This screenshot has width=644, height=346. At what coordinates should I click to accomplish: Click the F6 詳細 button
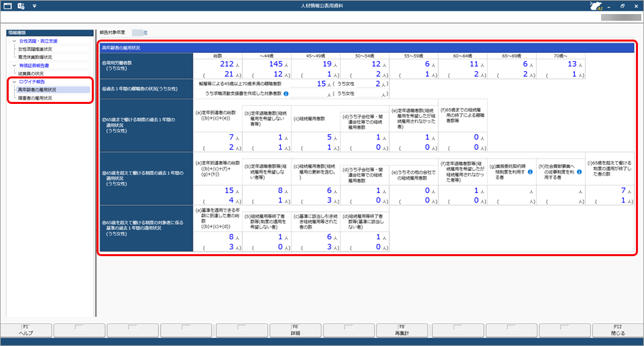pyautogui.click(x=296, y=331)
